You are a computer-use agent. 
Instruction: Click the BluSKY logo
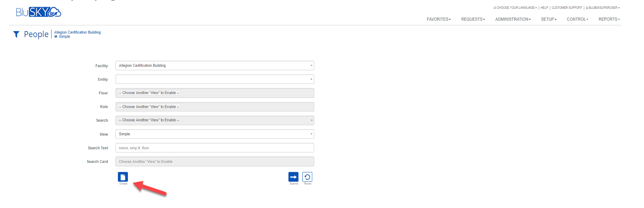tap(38, 12)
